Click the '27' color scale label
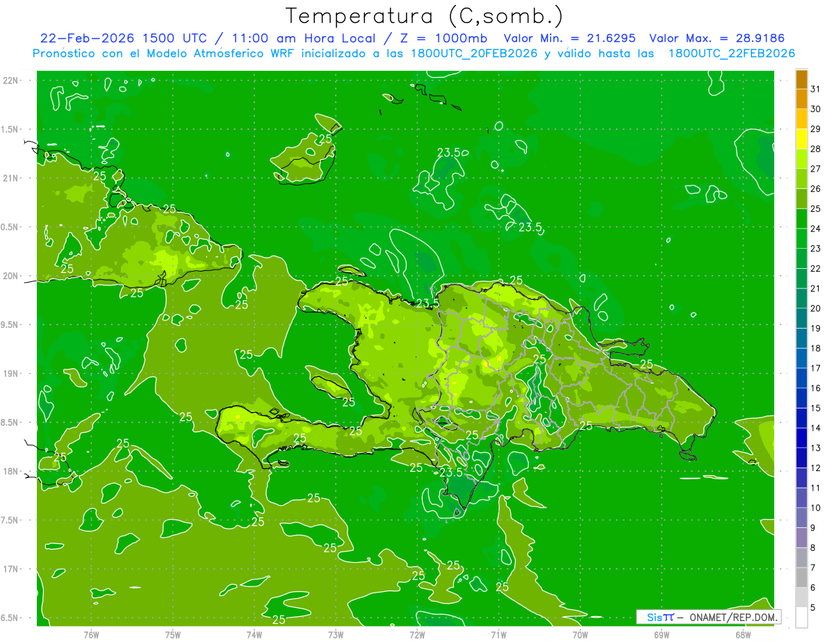The width and height of the screenshot is (834, 644). click(x=815, y=169)
